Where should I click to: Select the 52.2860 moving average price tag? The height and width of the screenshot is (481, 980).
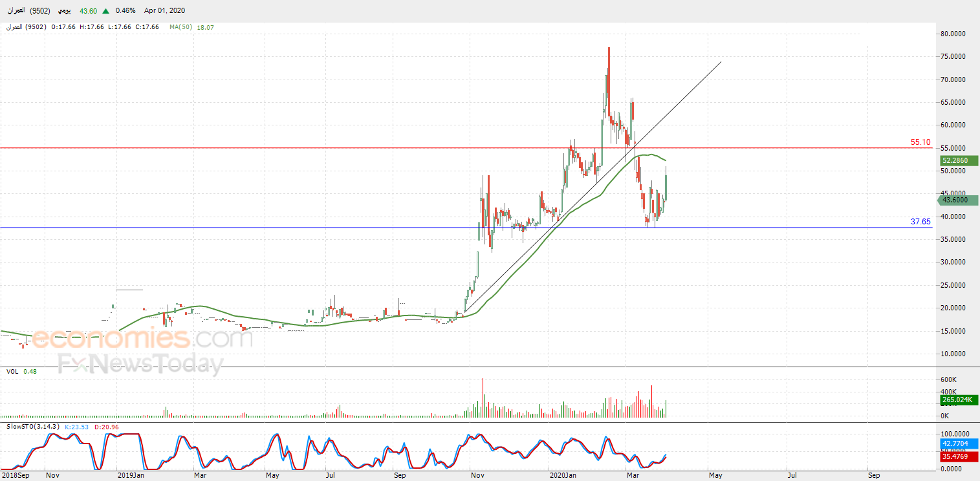[959, 160]
